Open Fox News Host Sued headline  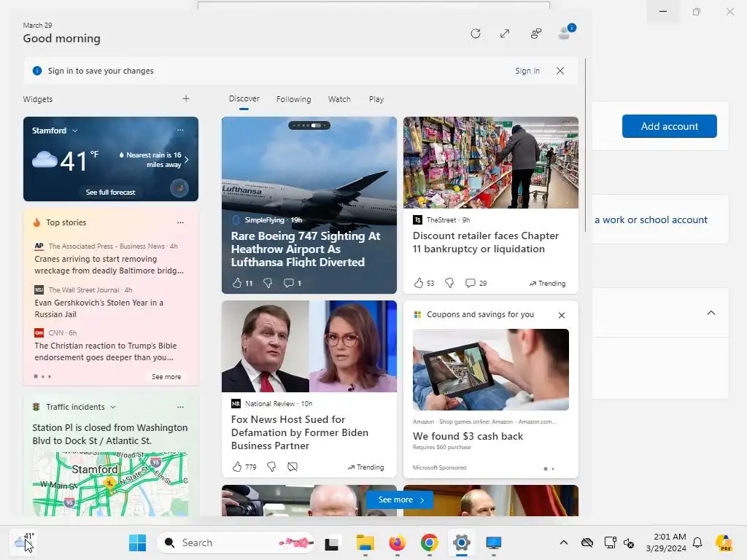pyautogui.click(x=300, y=432)
